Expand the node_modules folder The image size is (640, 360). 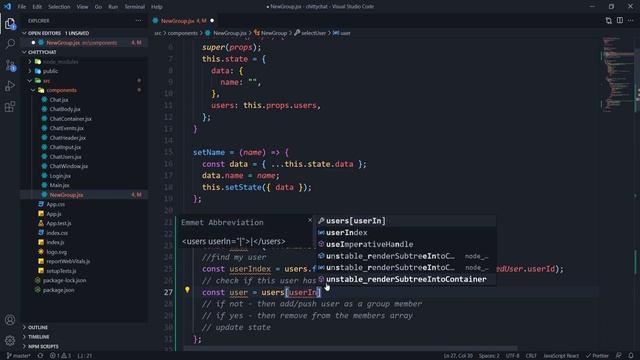[30, 62]
